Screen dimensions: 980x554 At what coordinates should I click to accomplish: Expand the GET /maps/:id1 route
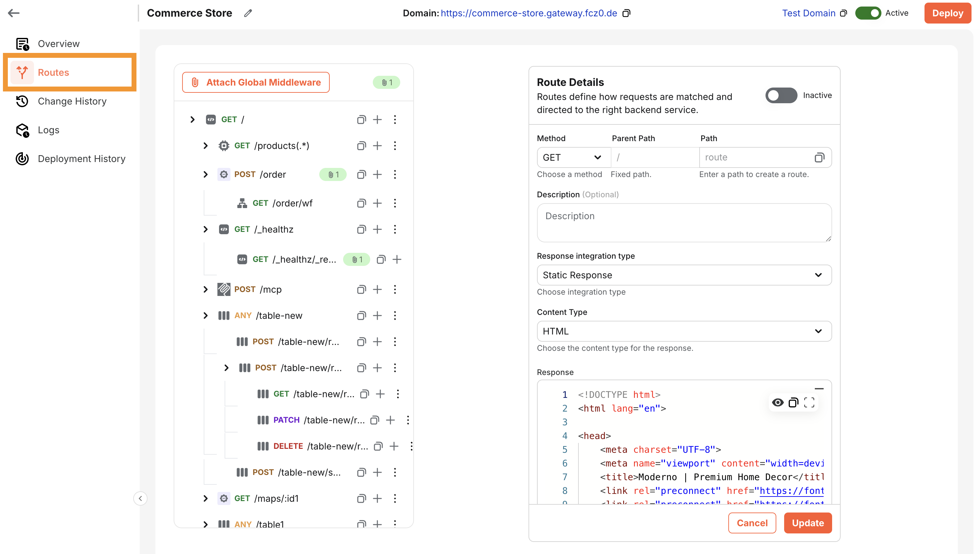coord(205,498)
